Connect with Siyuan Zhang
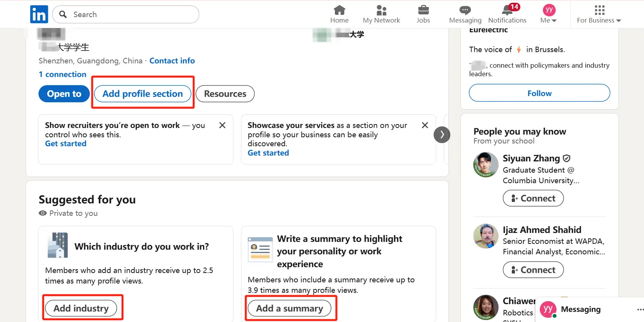Image resolution: width=644 pixels, height=322 pixels. click(x=533, y=198)
